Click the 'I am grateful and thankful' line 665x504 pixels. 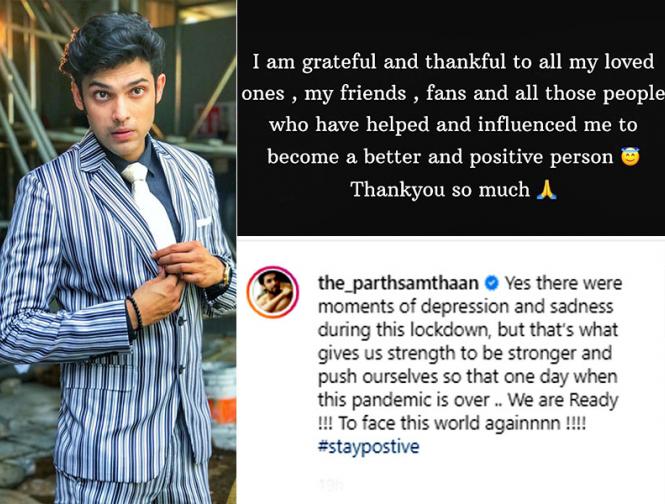(453, 62)
